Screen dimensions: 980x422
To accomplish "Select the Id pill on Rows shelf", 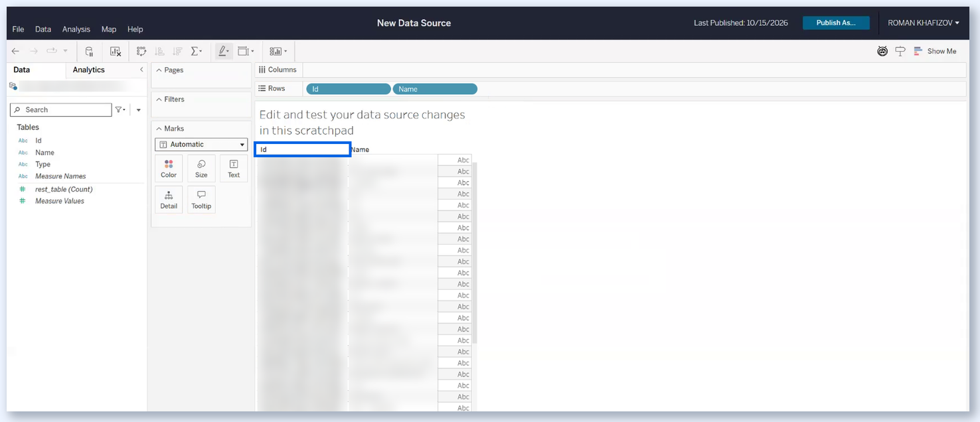I will pos(349,89).
